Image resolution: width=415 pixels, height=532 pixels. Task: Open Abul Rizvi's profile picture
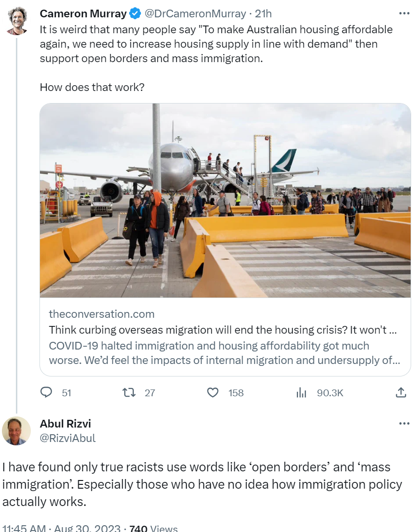16,430
